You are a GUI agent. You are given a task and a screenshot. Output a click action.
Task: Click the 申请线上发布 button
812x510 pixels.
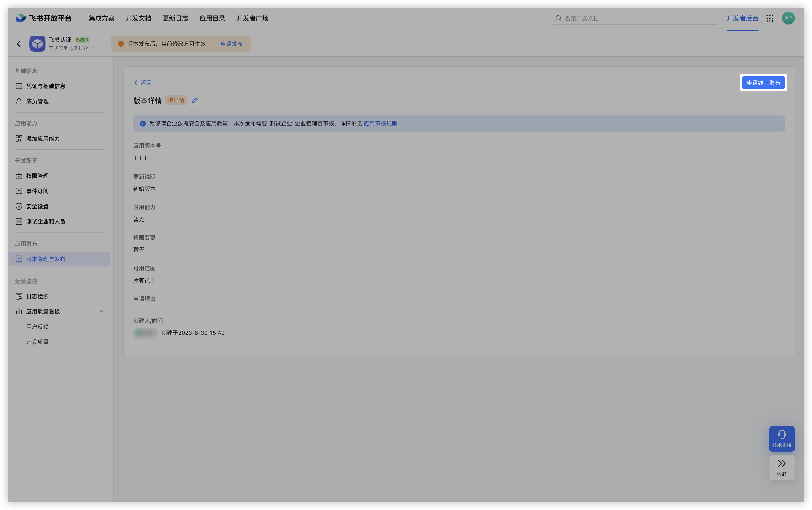point(763,82)
